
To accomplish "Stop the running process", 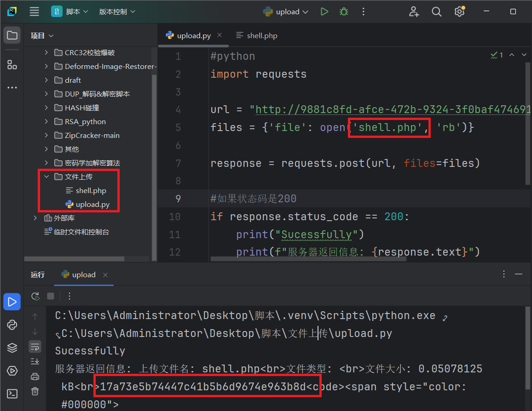I will [51, 296].
